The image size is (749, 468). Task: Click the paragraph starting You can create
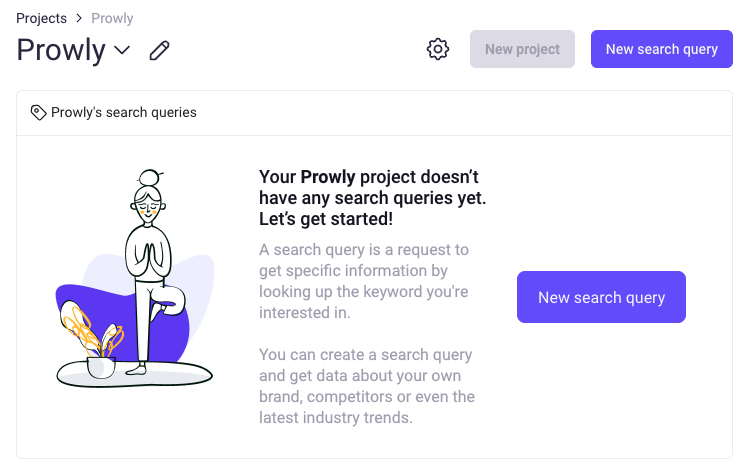coord(367,386)
